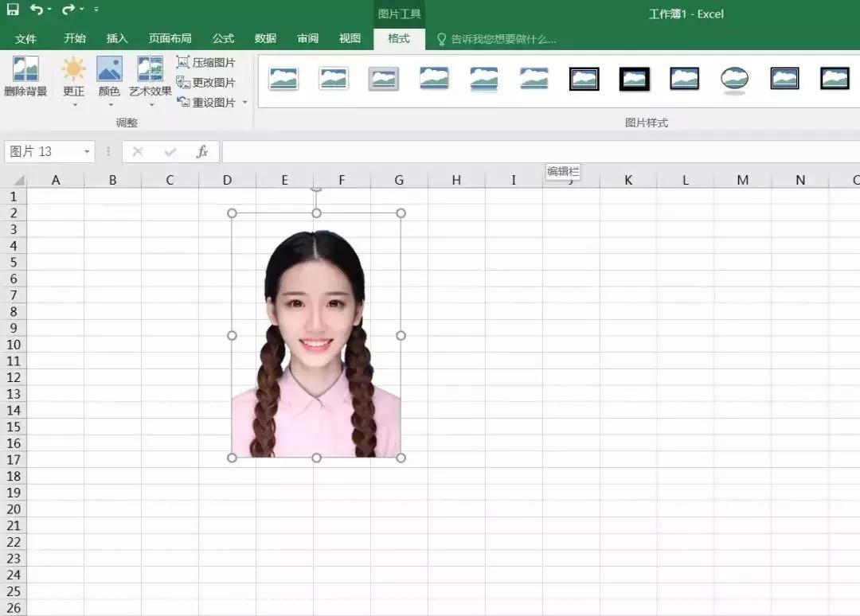Open the Color (颜色) picture icon
Screen dimensions: 860x616
tap(109, 70)
